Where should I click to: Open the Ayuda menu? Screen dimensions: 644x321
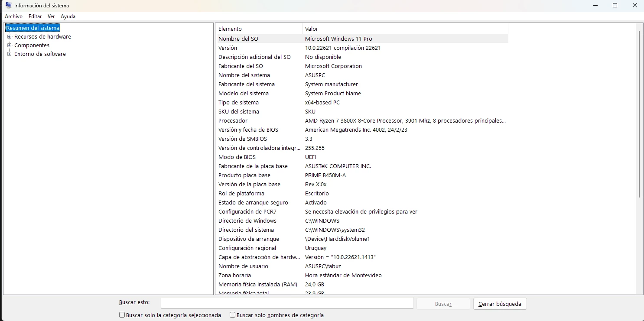(x=68, y=16)
